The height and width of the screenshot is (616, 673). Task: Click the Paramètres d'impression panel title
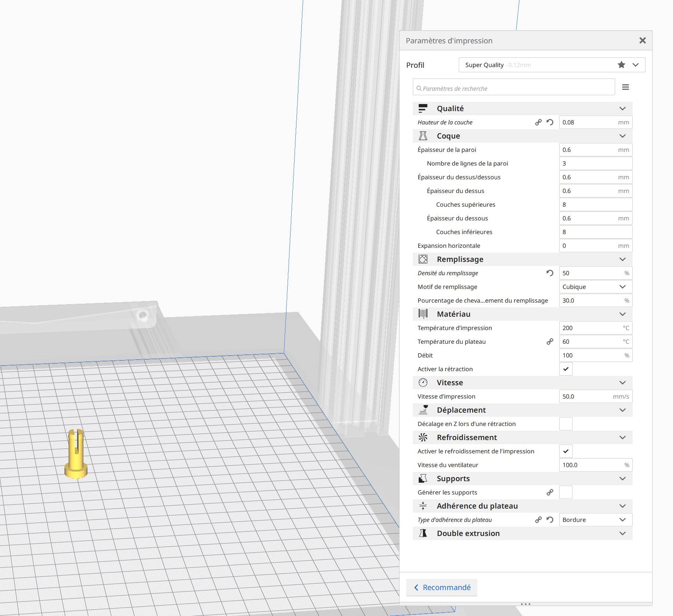click(x=449, y=41)
